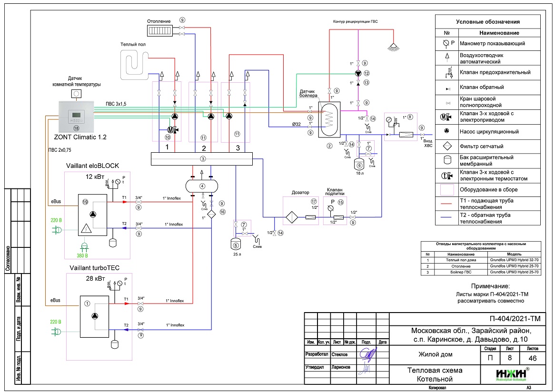
Task: Click the Vaillant turboTEC boiler label
Action: pyautogui.click(x=93, y=268)
